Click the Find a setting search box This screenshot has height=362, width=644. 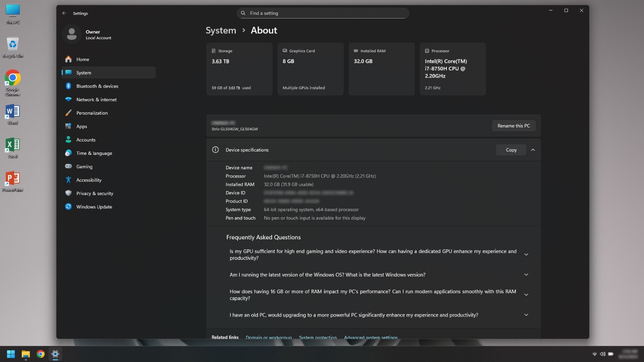pyautogui.click(x=323, y=13)
